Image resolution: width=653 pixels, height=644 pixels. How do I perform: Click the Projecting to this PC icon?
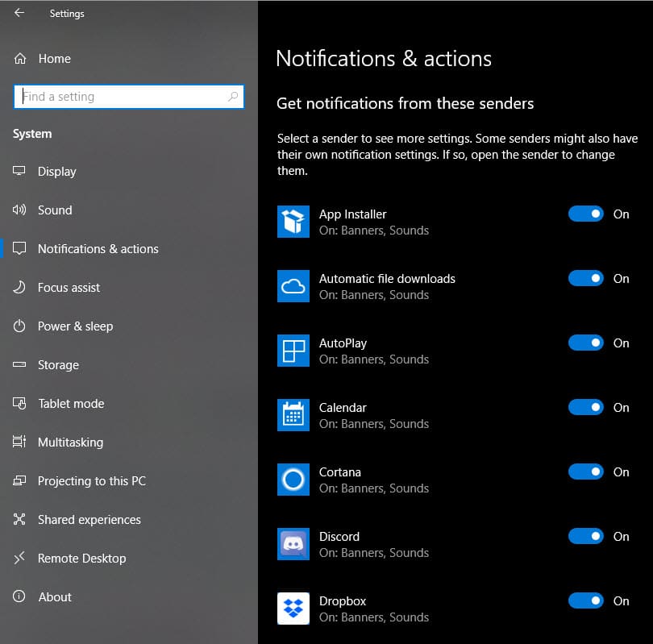click(x=19, y=481)
